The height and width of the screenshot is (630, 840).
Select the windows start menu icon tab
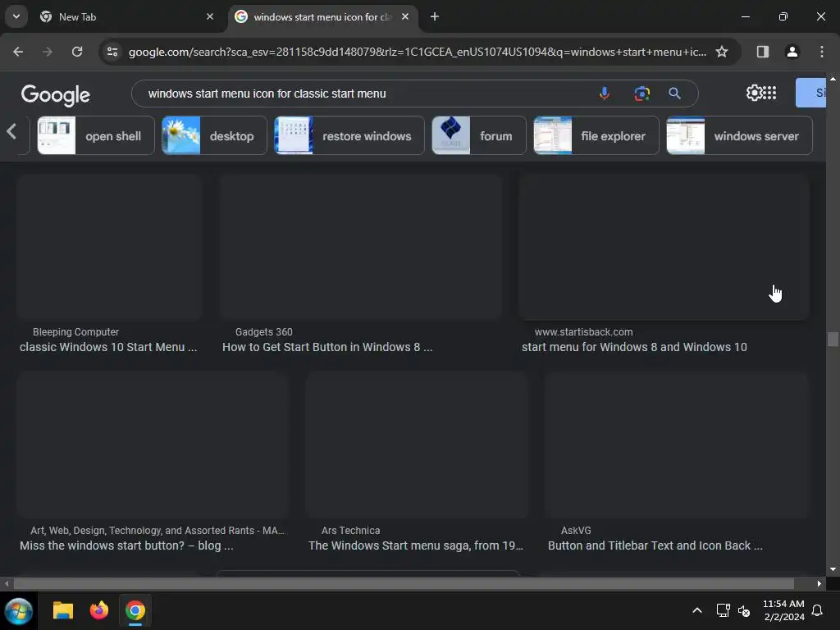point(323,16)
